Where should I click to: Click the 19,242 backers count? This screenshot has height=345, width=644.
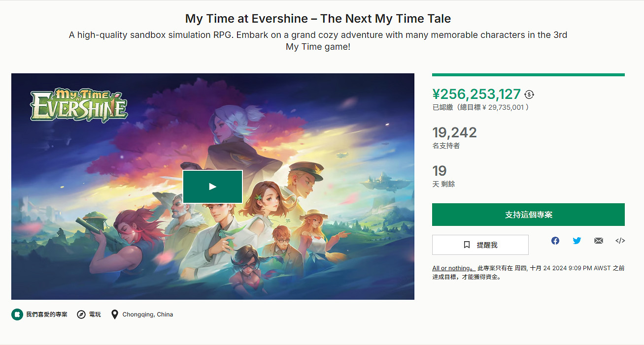pos(454,132)
